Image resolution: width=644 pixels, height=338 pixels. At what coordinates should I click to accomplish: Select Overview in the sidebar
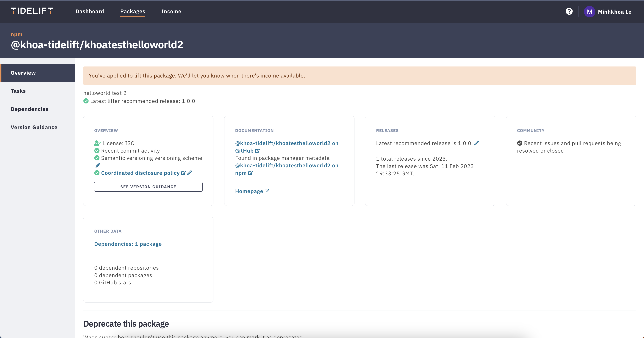[38, 73]
